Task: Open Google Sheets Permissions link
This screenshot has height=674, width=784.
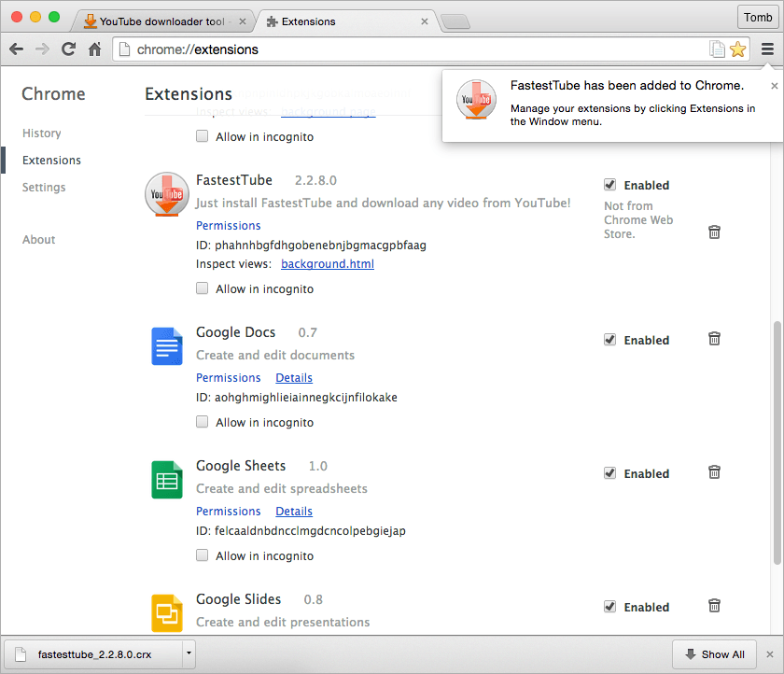Action: [x=228, y=511]
